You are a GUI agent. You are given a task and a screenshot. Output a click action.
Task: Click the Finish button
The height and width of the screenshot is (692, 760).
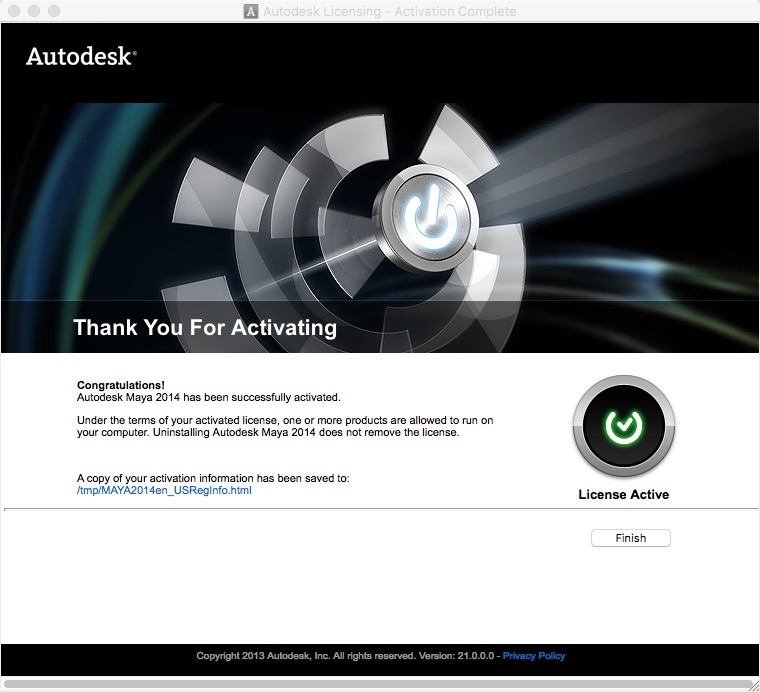[x=631, y=538]
